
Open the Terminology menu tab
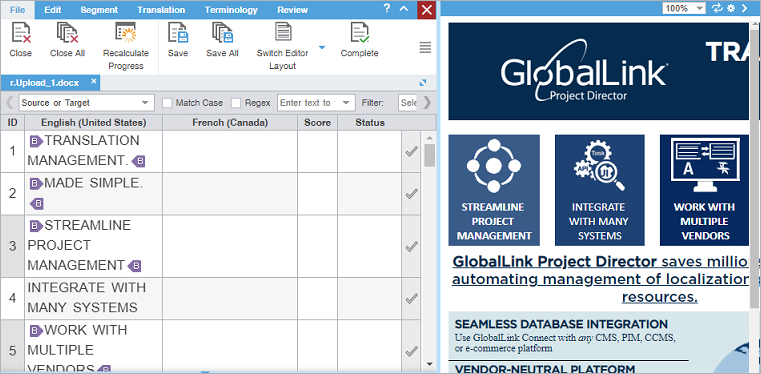pos(231,10)
